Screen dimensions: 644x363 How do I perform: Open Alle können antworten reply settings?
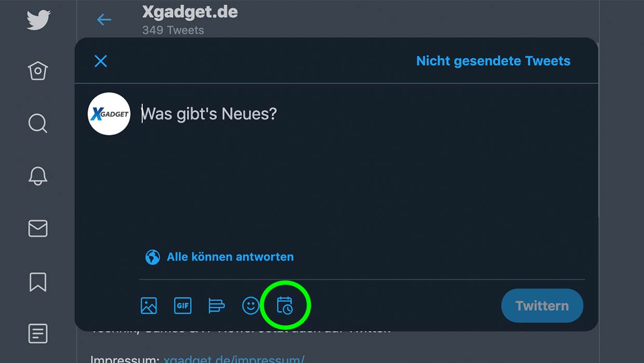pyautogui.click(x=230, y=257)
